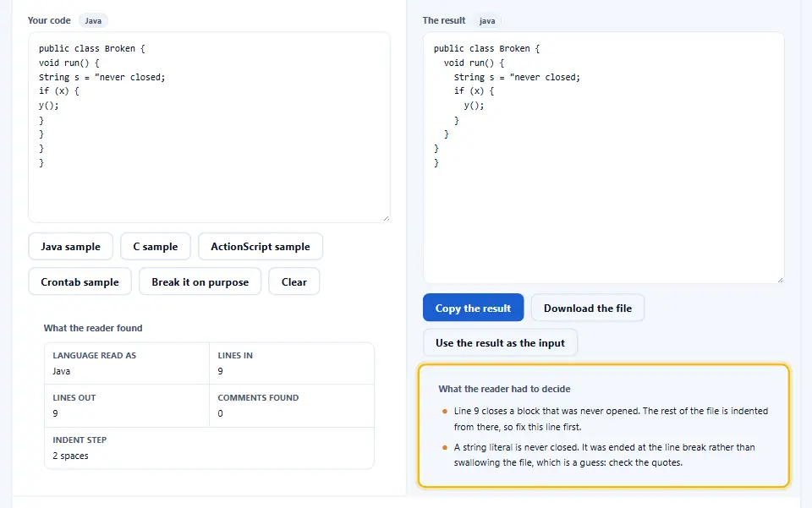Select the 2 spaces indent value
Image resolution: width=812 pixels, height=508 pixels.
70,456
